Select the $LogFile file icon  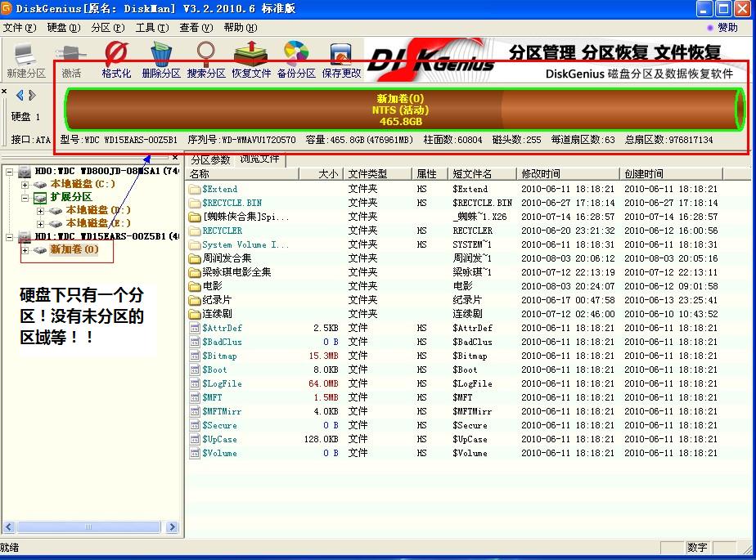tap(195, 383)
